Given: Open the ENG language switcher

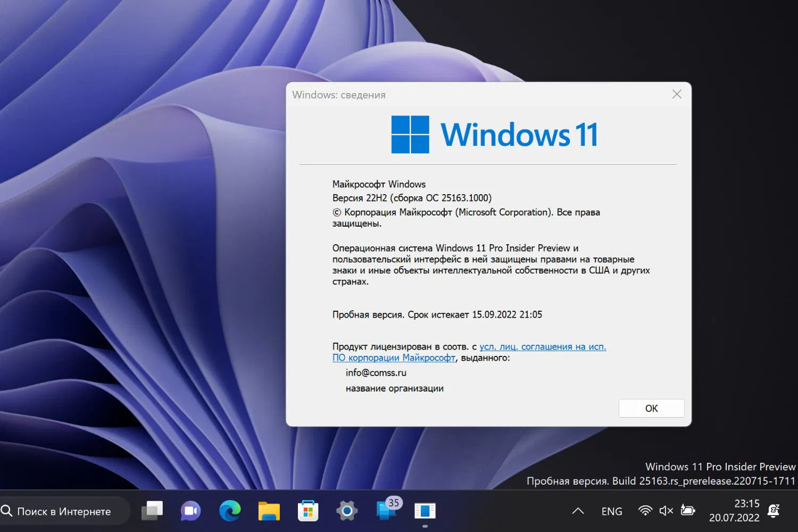Looking at the screenshot, I should 612,511.
